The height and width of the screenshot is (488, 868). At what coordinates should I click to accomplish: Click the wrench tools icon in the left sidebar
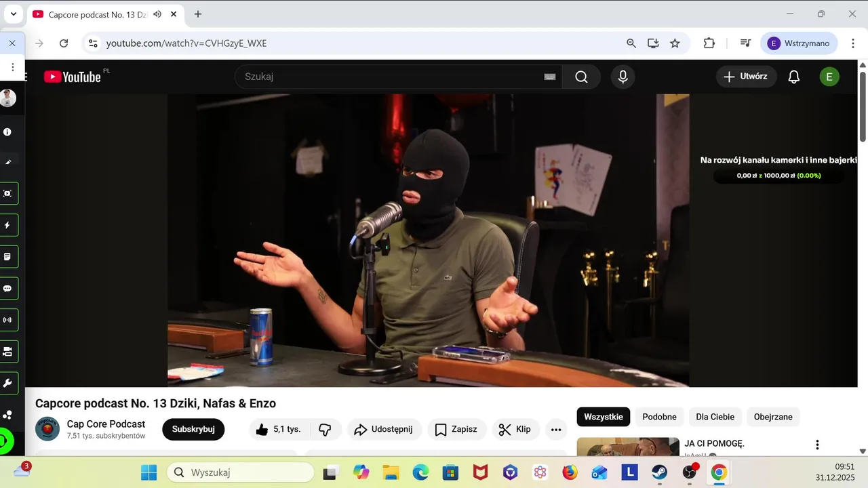(x=7, y=383)
